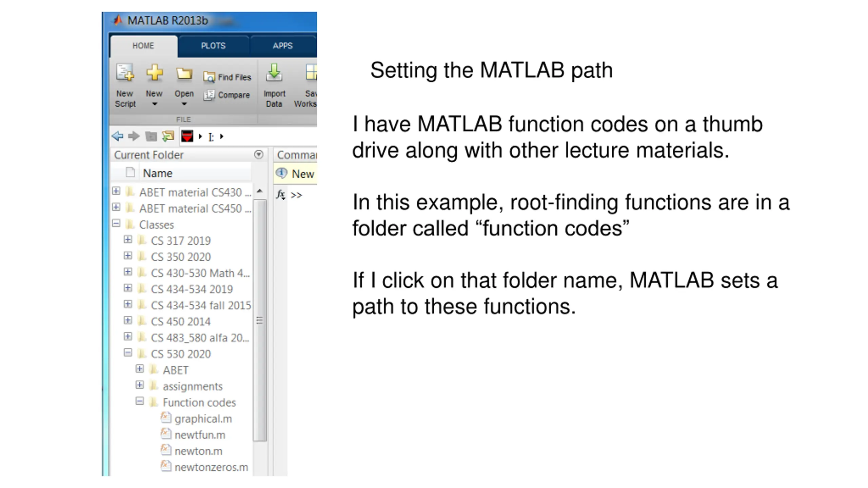
Task: Click the red drive icon in address bar
Action: 187,136
